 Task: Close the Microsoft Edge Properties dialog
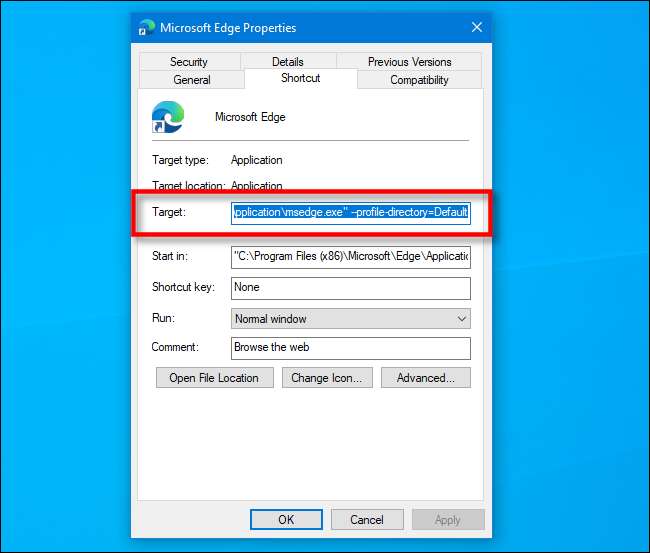click(477, 27)
